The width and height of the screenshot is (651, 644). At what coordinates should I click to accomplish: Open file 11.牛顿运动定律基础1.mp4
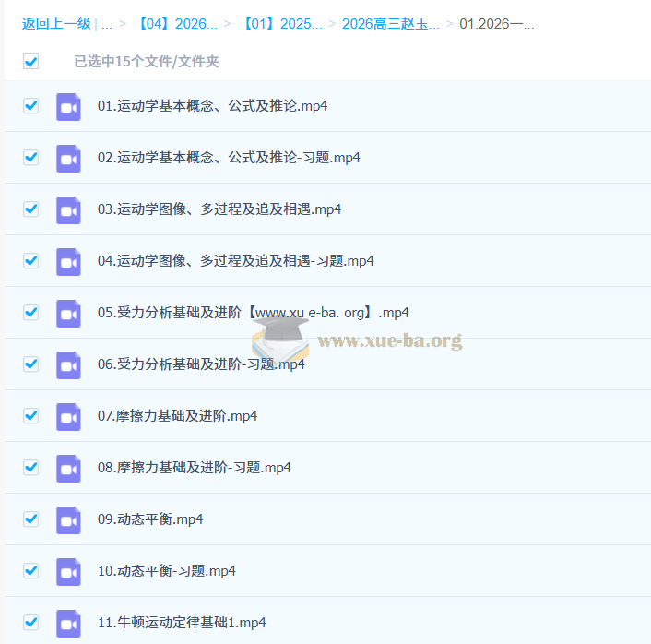pos(182,623)
